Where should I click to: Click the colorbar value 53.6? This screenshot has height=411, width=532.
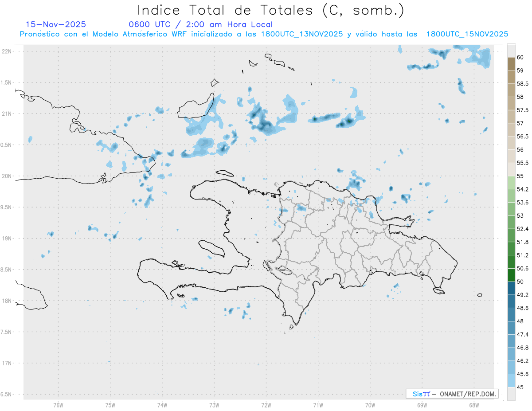pos(523,202)
